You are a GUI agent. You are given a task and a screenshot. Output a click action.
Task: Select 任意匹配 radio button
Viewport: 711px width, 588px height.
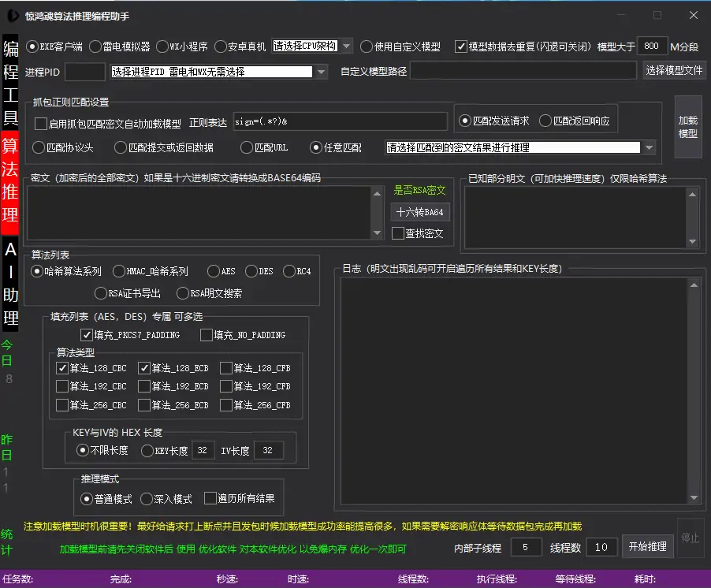(x=336, y=147)
